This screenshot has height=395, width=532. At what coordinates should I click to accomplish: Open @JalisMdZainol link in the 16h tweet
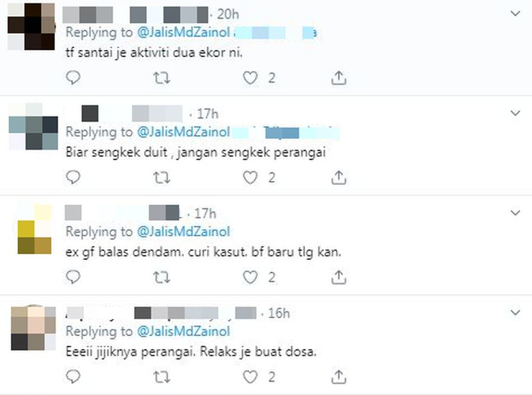point(183,331)
